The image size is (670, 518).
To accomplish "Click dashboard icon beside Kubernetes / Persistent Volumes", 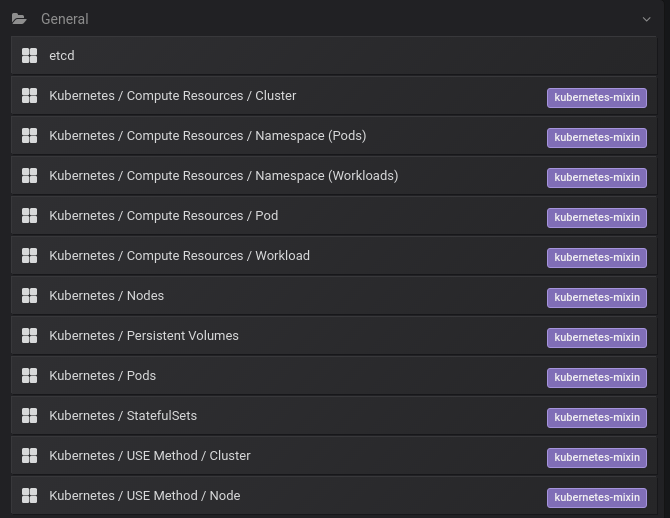I will [x=29, y=336].
